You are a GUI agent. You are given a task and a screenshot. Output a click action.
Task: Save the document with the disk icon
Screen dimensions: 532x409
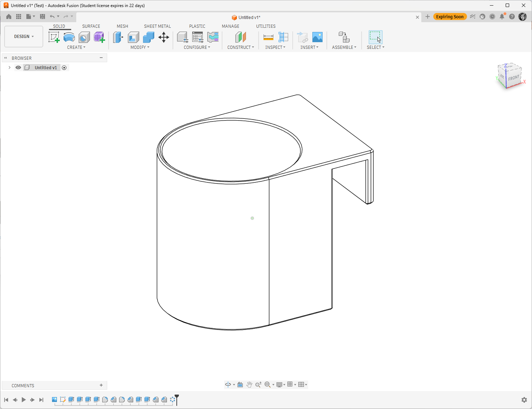pyautogui.click(x=43, y=17)
